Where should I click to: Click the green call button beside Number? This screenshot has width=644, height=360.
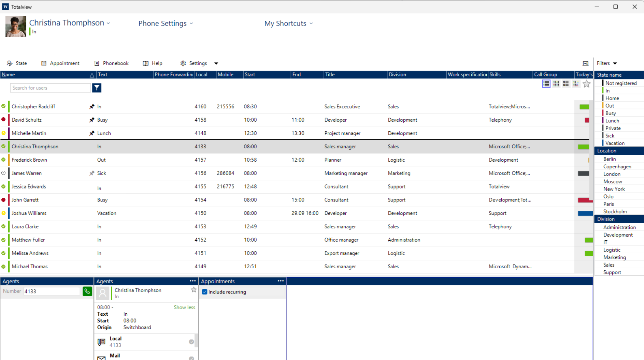click(x=87, y=291)
